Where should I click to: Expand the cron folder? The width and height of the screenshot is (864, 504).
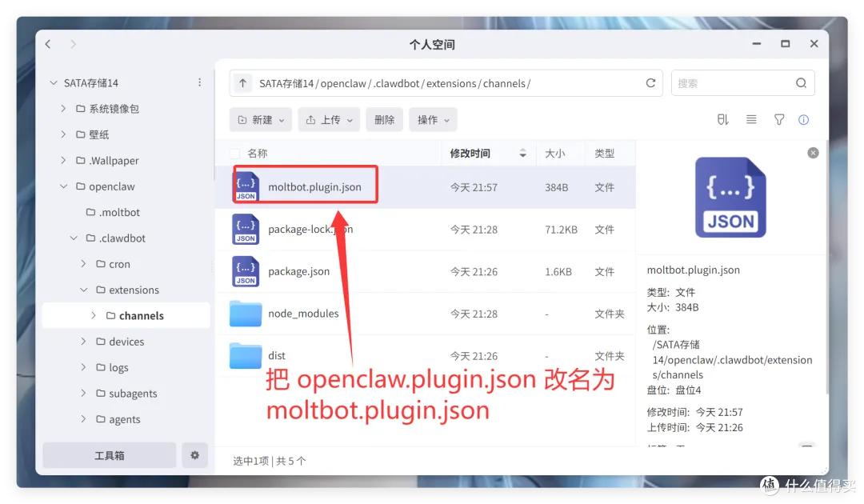(84, 264)
